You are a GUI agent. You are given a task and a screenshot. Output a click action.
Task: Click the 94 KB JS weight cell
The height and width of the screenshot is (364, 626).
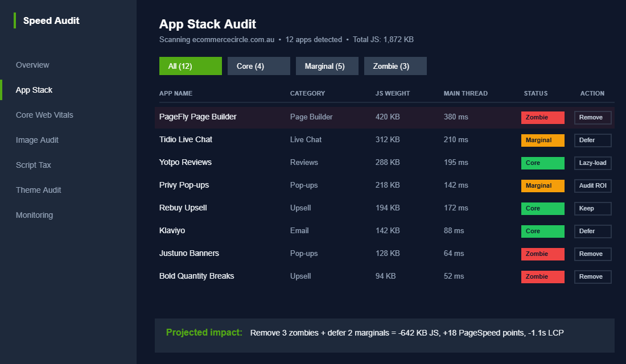(x=385, y=276)
